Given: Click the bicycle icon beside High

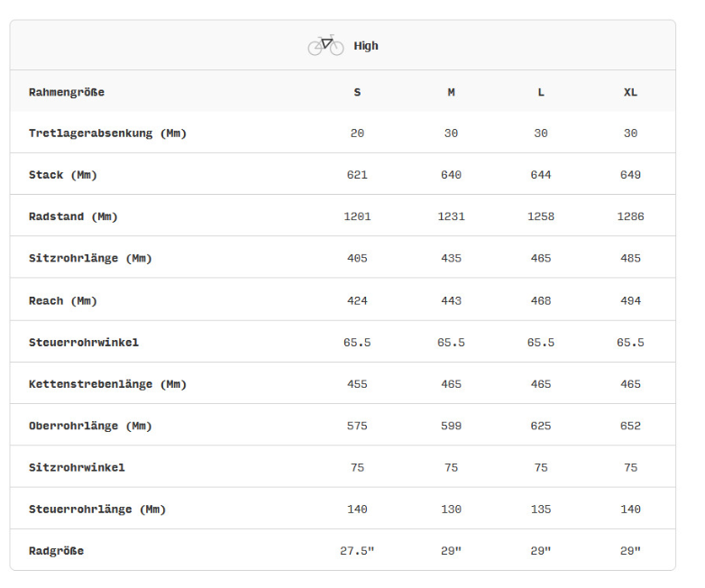Looking at the screenshot, I should click(325, 45).
